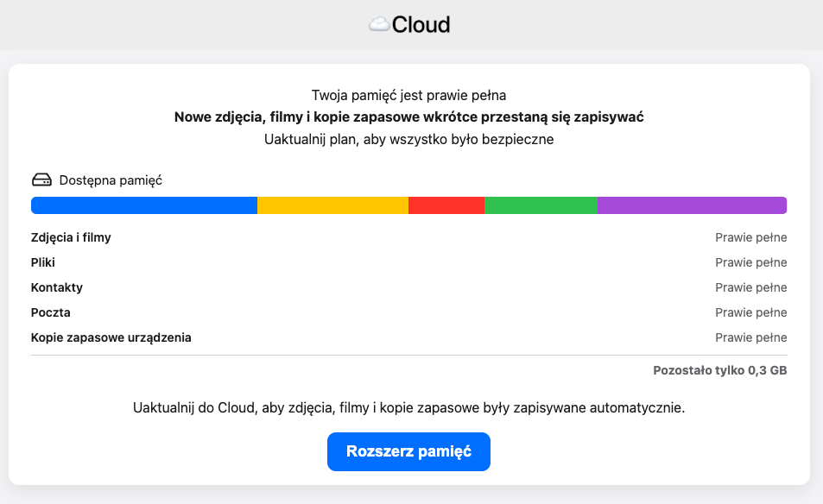Image resolution: width=823 pixels, height=504 pixels.
Task: Select the Pliki storage category
Action: (x=43, y=262)
